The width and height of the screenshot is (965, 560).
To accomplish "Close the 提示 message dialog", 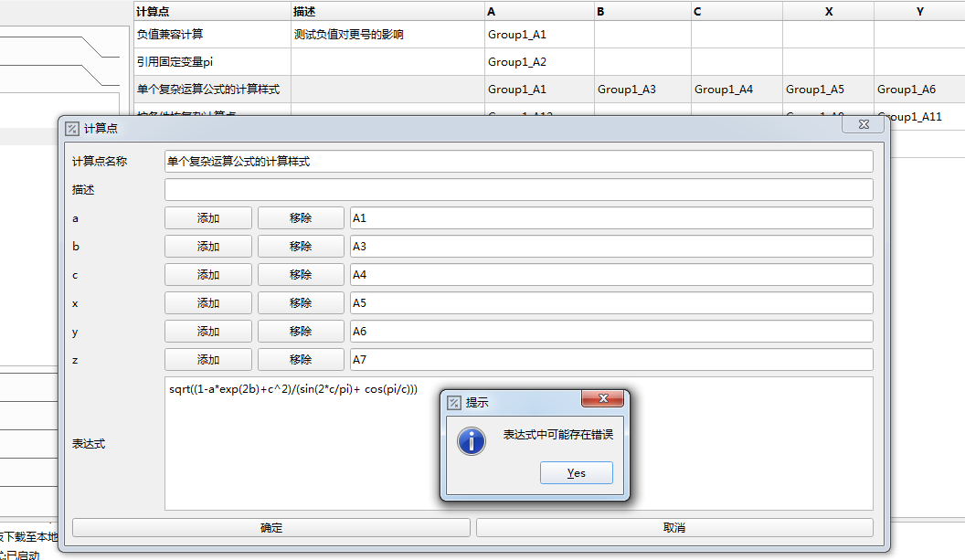I will [603, 399].
